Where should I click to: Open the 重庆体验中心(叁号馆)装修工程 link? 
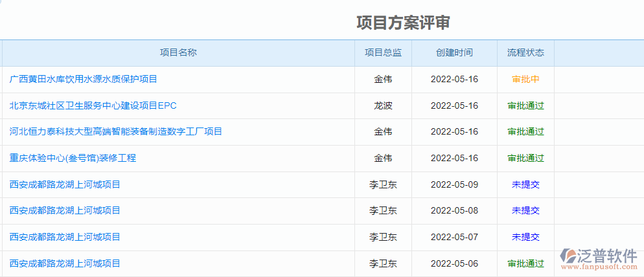pyautogui.click(x=73, y=158)
